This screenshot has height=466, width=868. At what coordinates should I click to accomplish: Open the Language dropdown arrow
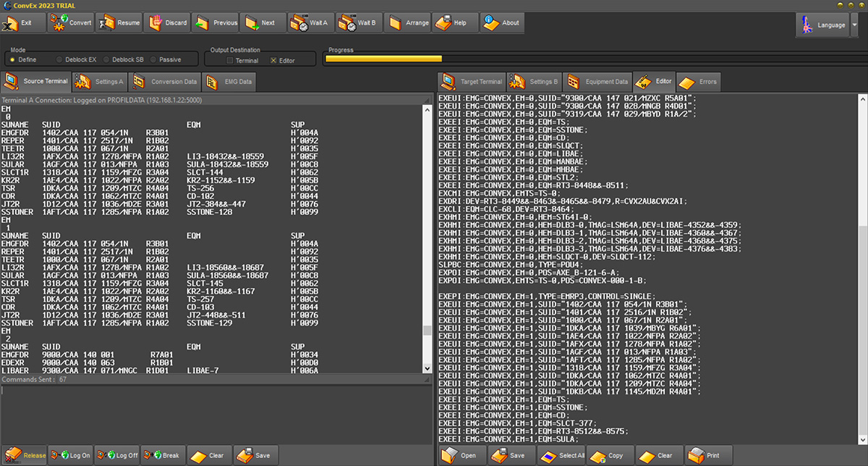click(x=854, y=25)
